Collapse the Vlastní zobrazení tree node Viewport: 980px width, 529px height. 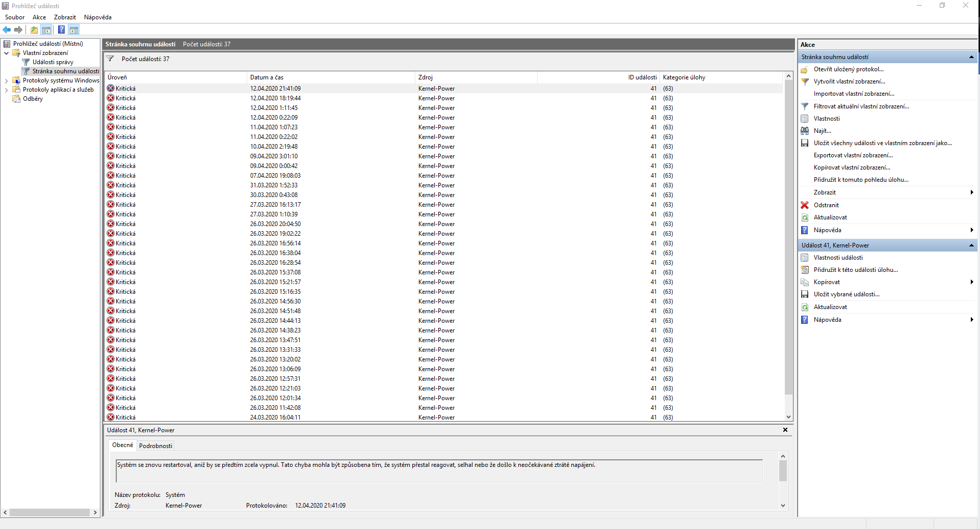pos(6,53)
